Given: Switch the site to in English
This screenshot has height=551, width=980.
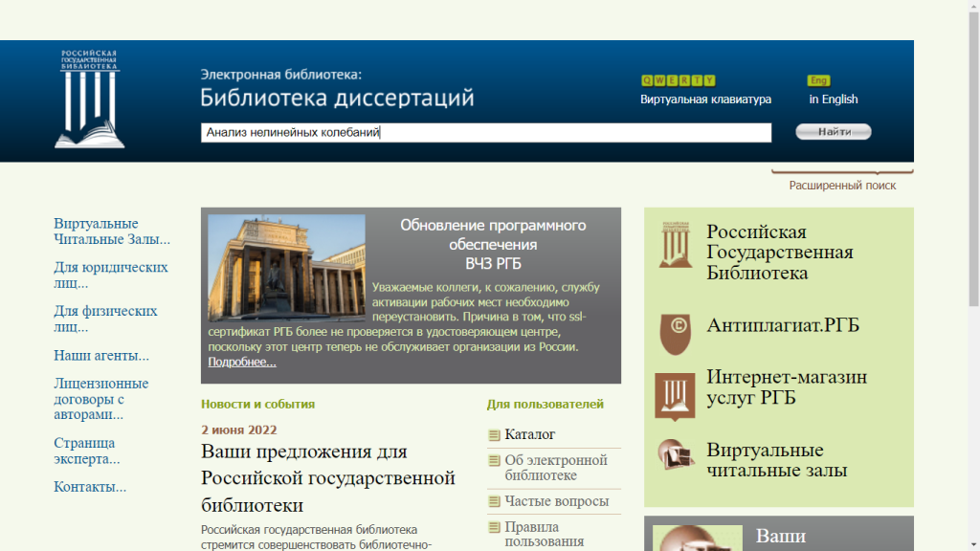Looking at the screenshot, I should click(x=834, y=99).
